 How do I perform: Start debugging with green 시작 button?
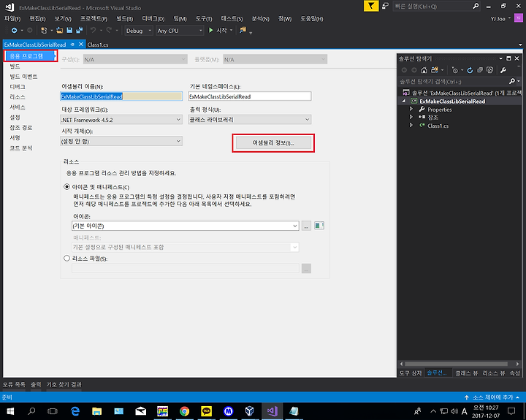click(x=218, y=31)
